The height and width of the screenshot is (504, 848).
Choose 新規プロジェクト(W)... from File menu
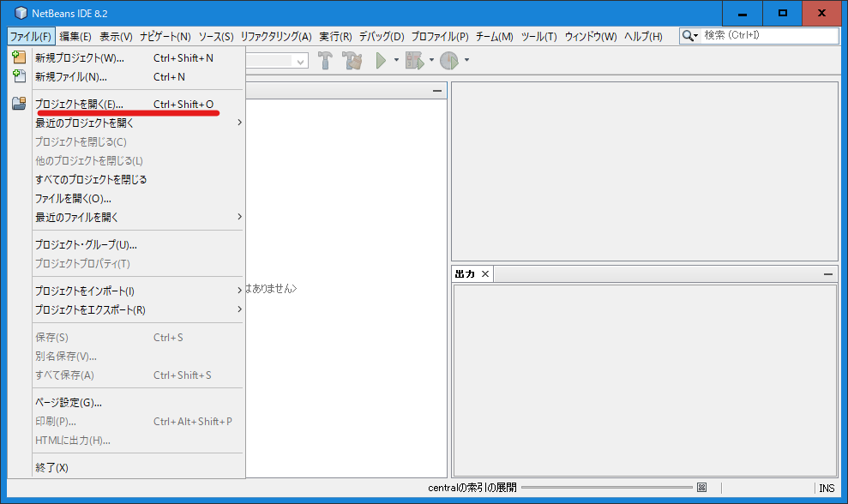coord(80,58)
